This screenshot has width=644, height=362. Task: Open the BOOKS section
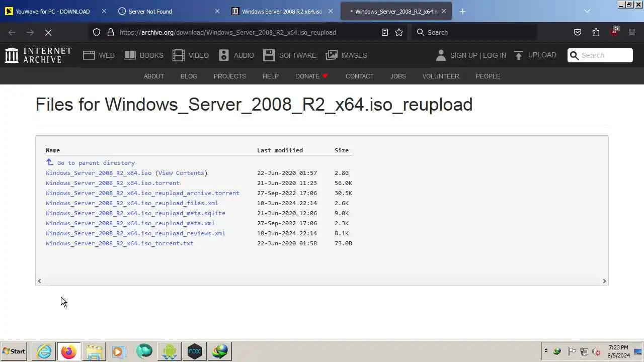pos(143,55)
